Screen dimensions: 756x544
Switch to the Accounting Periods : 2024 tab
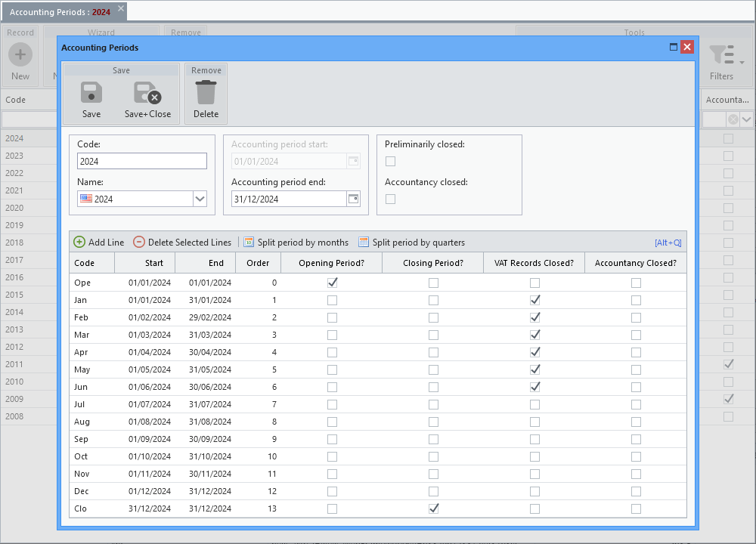[x=60, y=12]
